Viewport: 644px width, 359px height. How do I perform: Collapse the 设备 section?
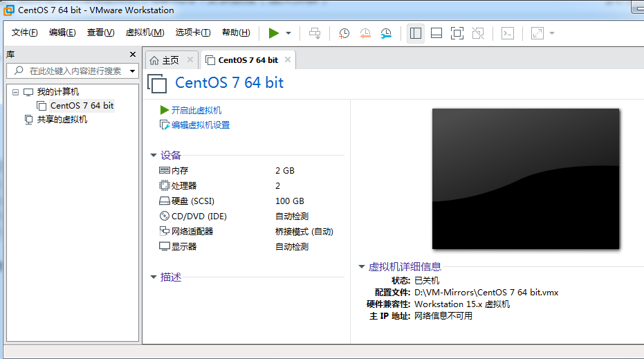click(154, 155)
